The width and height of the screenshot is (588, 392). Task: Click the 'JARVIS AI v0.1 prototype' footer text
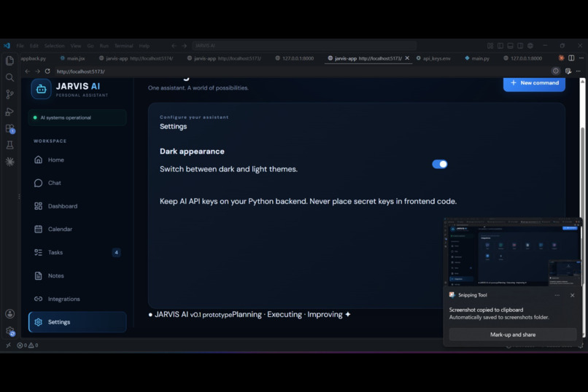193,315
